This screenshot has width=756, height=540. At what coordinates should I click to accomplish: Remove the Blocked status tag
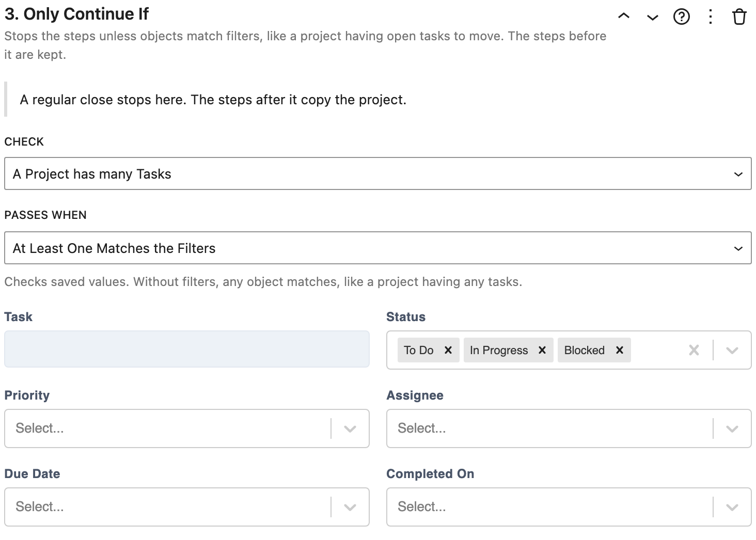coord(620,350)
